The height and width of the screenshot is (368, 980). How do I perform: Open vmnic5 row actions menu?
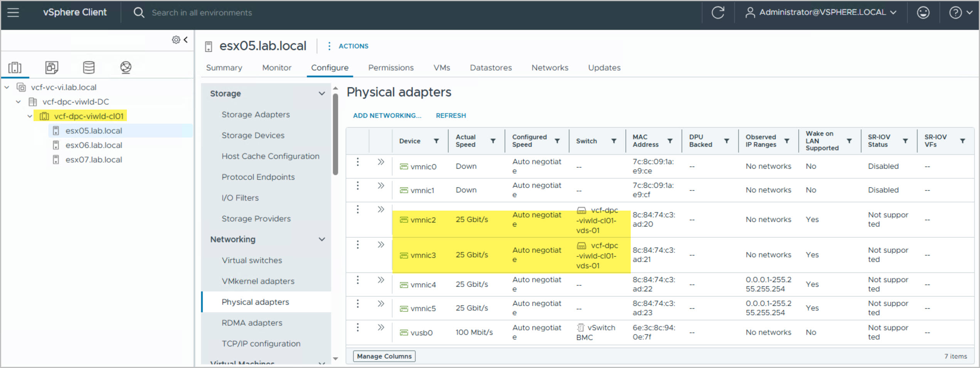pyautogui.click(x=358, y=304)
